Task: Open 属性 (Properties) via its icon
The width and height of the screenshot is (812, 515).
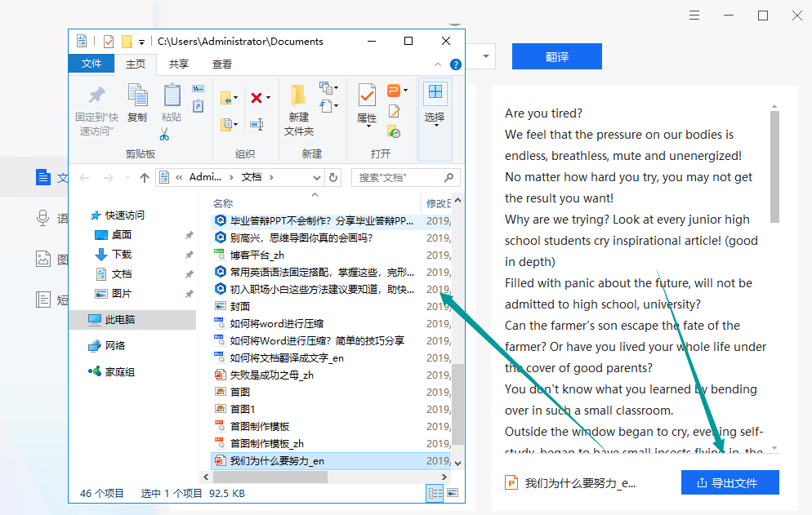Action: (x=366, y=96)
